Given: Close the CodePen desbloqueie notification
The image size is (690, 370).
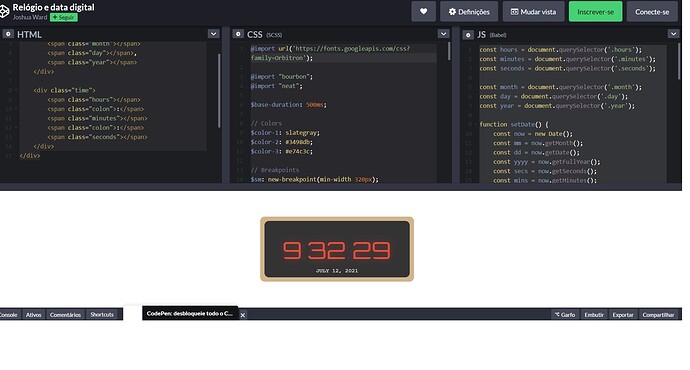Looking at the screenshot, I should pos(242,315).
